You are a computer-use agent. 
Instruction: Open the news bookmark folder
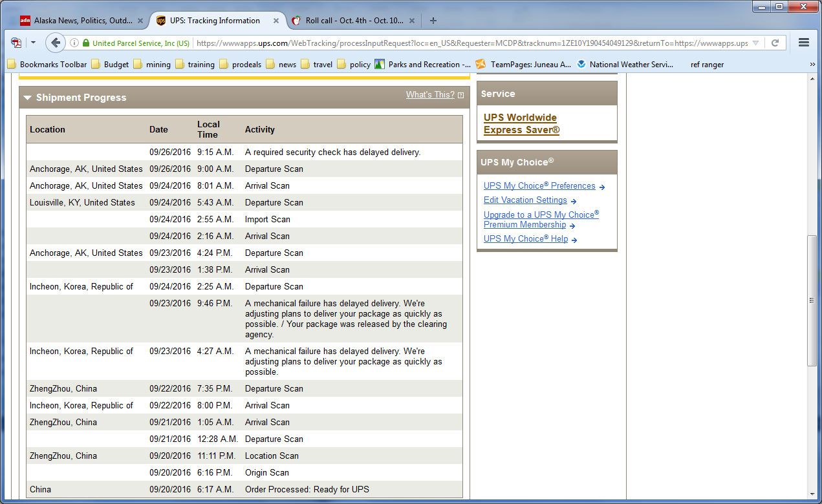click(x=281, y=65)
